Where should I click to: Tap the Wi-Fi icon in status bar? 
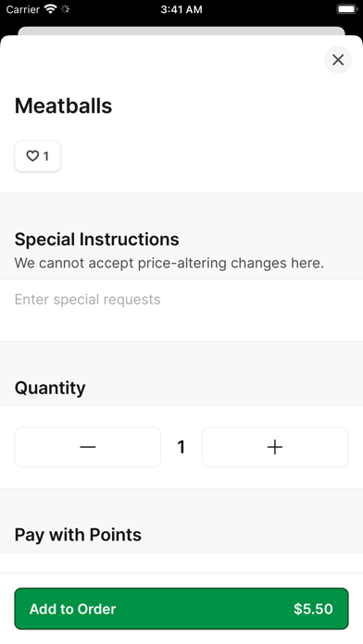coord(50,9)
